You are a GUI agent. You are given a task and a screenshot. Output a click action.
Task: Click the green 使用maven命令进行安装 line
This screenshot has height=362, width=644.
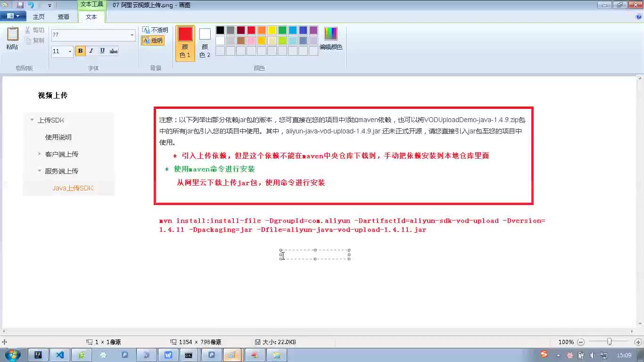tap(214, 169)
